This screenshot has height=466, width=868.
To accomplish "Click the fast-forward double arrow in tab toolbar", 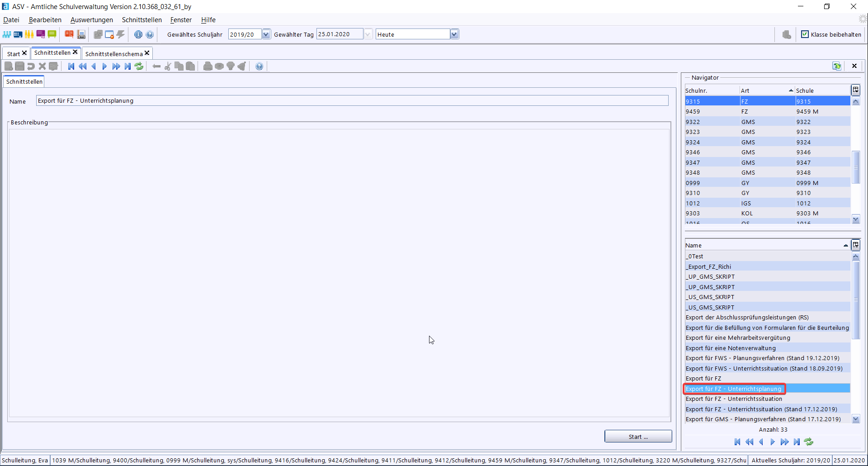I will click(116, 67).
